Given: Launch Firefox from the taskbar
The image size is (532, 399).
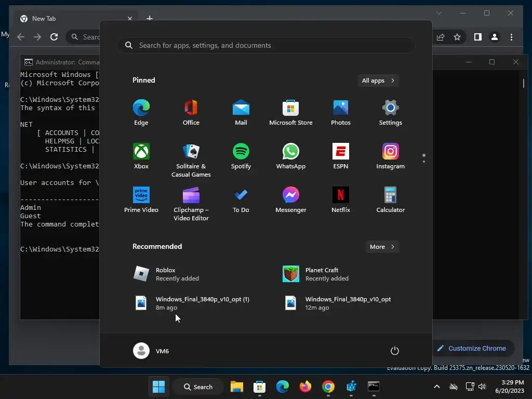Looking at the screenshot, I should coord(305,387).
